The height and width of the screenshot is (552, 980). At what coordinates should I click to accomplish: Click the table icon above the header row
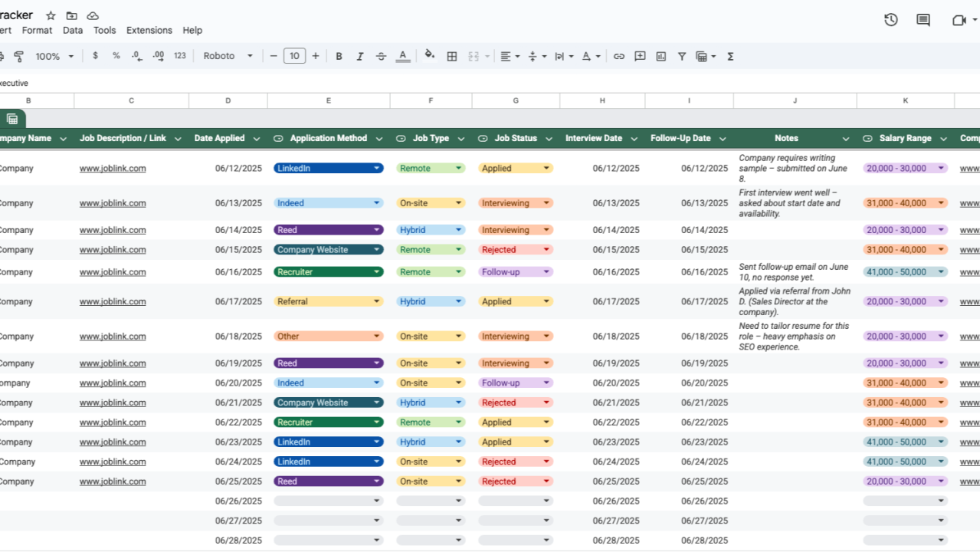pyautogui.click(x=12, y=119)
